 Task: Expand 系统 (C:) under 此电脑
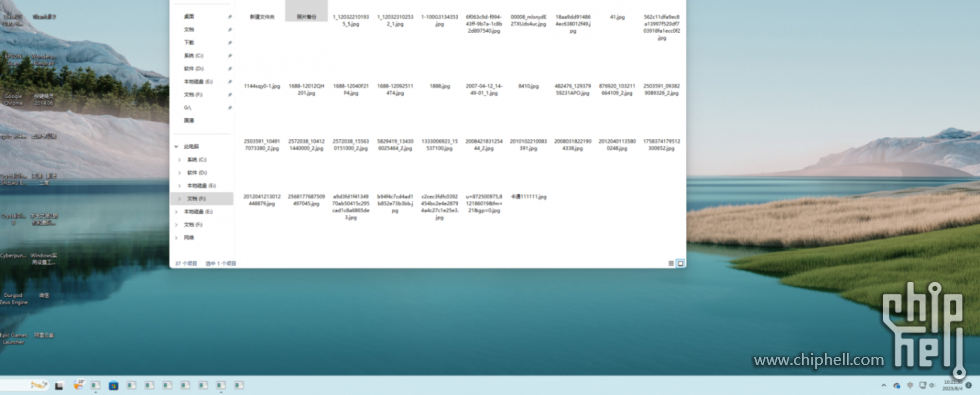point(179,159)
